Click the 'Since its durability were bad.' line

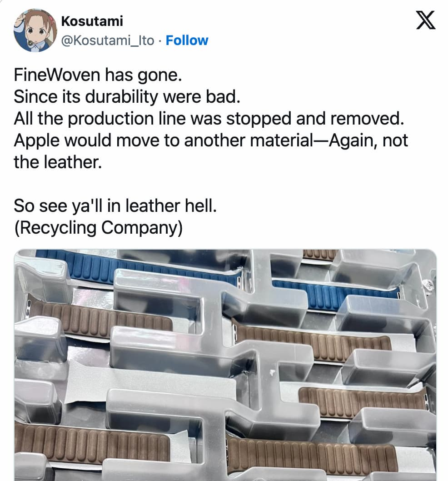coord(127,97)
